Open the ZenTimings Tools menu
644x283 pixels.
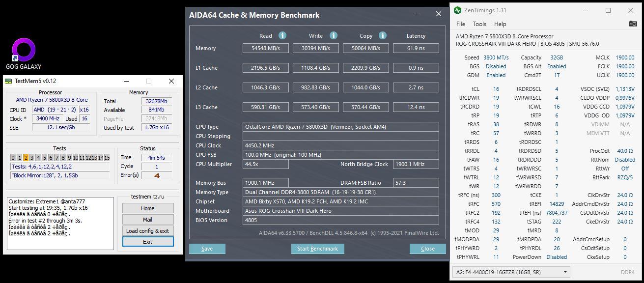click(x=479, y=24)
